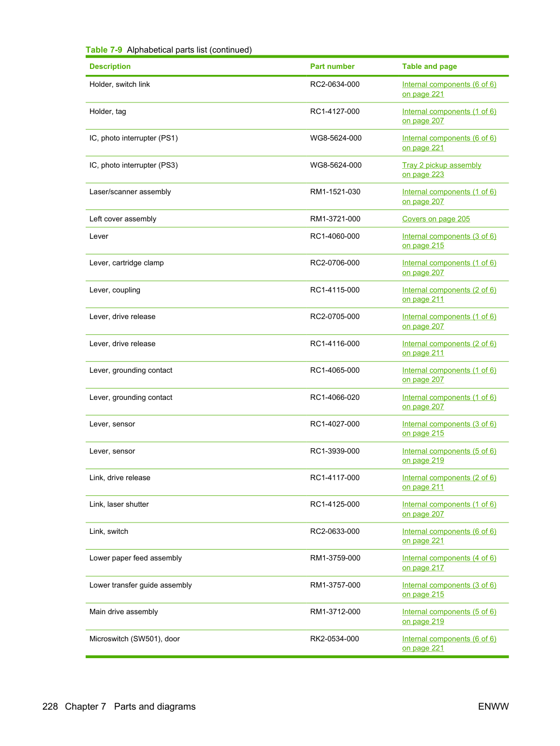Screen dimensions: 560x746
Task: Open the Holder, switch link page 221 link
Action: coord(449,89)
